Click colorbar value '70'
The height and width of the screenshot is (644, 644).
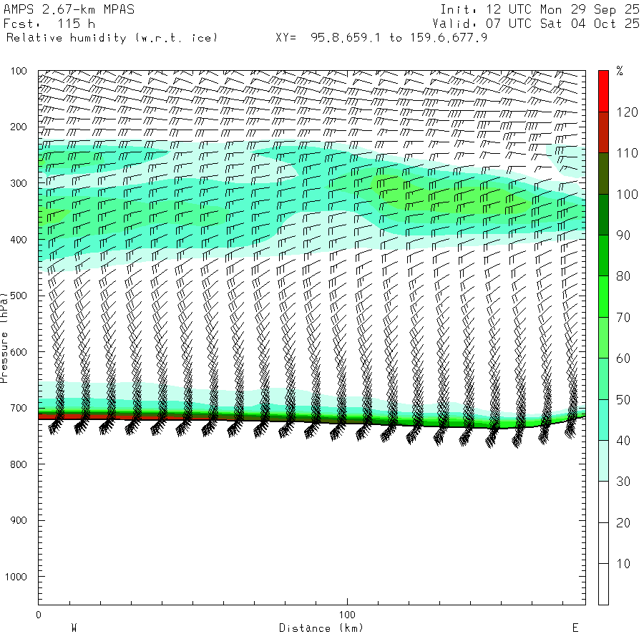click(623, 318)
